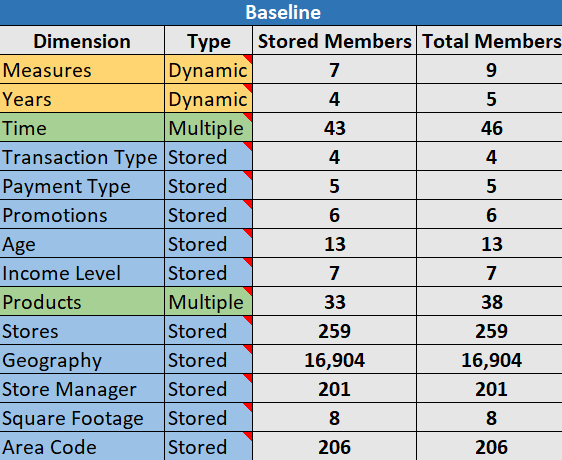562x460 pixels.
Task: Select the Products dimension cell
Action: click(82, 302)
